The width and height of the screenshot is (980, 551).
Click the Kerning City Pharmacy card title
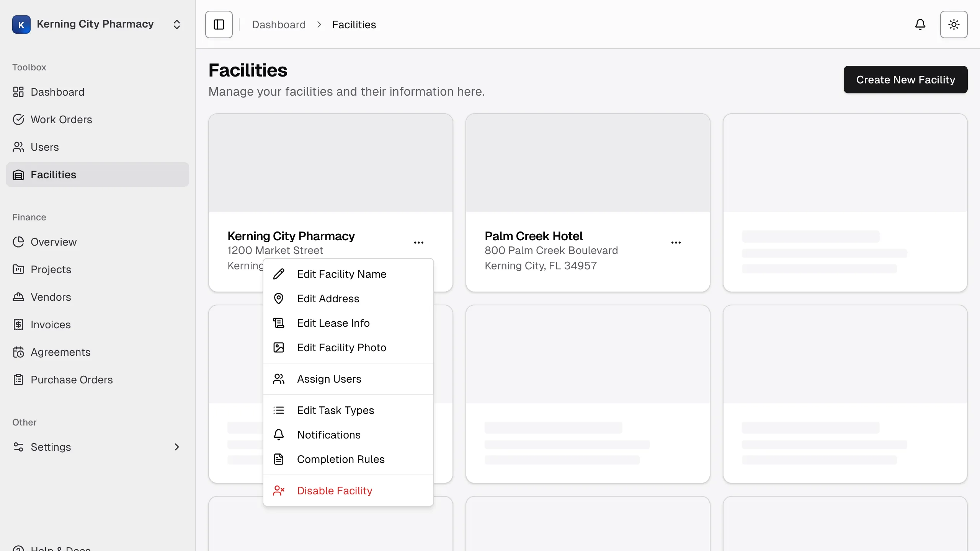pos(291,236)
